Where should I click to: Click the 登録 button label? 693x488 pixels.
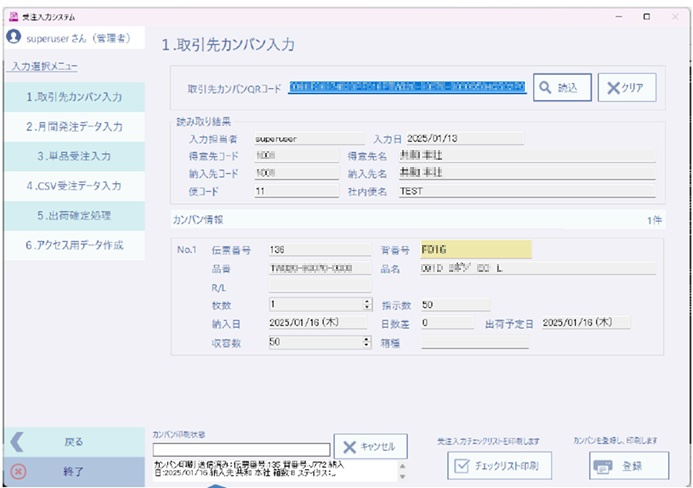[632, 466]
